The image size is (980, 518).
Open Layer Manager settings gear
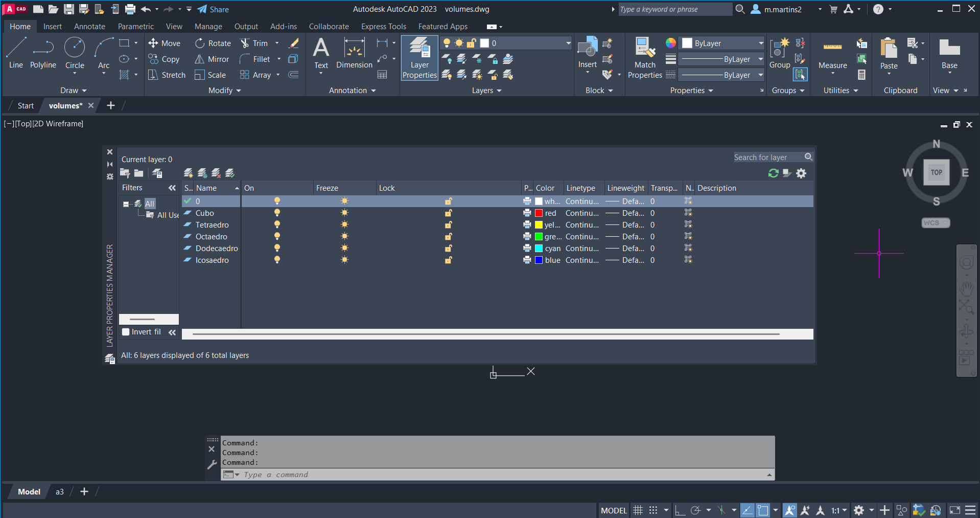tap(801, 173)
